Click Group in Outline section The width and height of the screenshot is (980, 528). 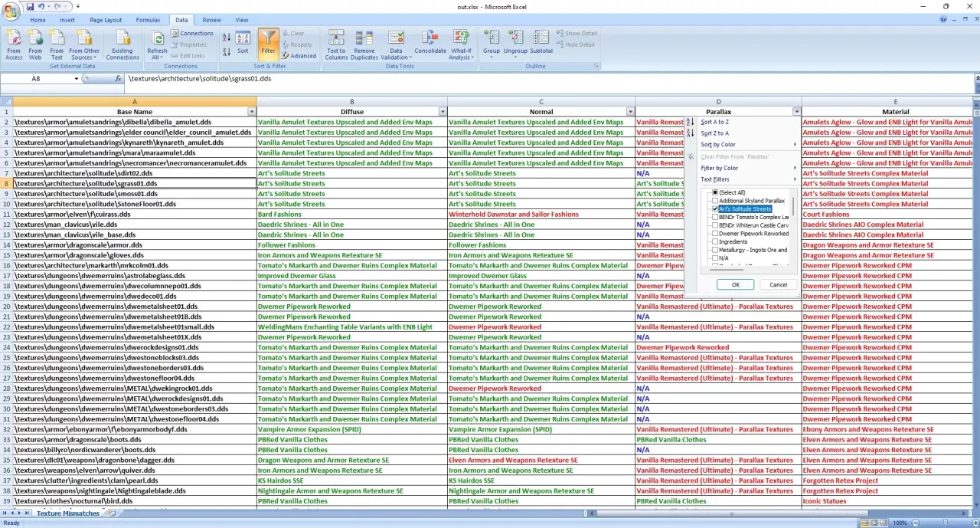pos(492,45)
